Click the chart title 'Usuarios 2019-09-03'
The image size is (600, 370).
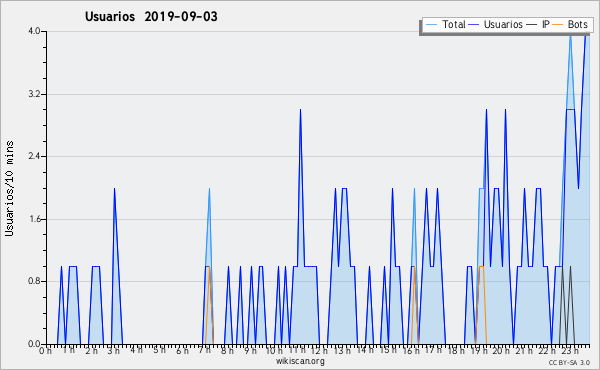pos(151,17)
